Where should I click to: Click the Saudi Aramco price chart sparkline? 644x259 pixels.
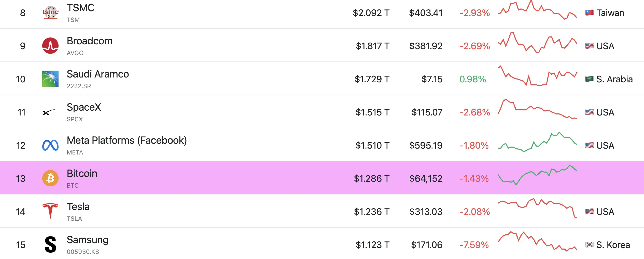(538, 76)
